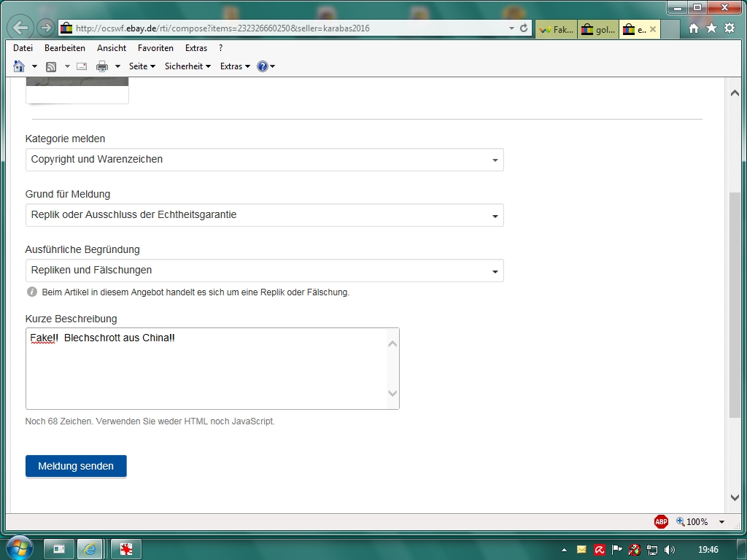Image resolution: width=747 pixels, height=560 pixels.
Task: Show hidden tray icons arrow
Action: [x=564, y=550]
